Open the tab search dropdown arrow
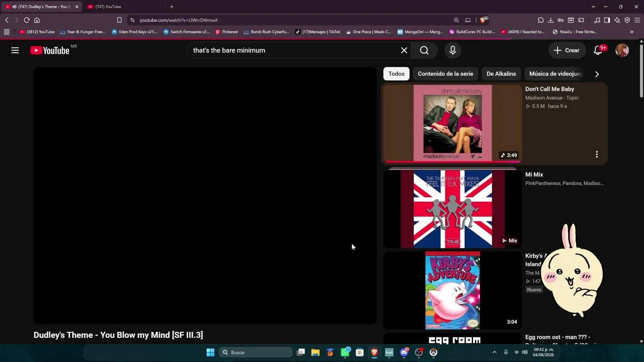This screenshot has height=362, width=644. (593, 7)
